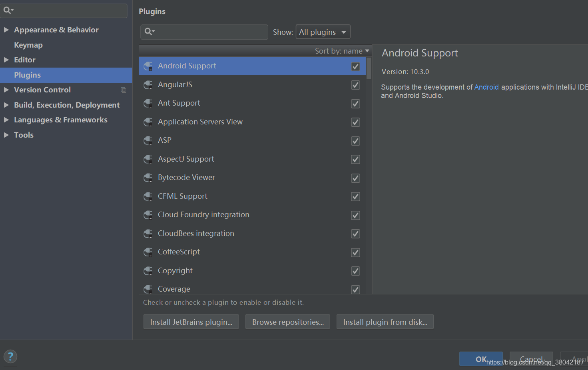588x370 pixels.
Task: Expand the Appearance & Behavior arrow
Action: [x=6, y=30]
